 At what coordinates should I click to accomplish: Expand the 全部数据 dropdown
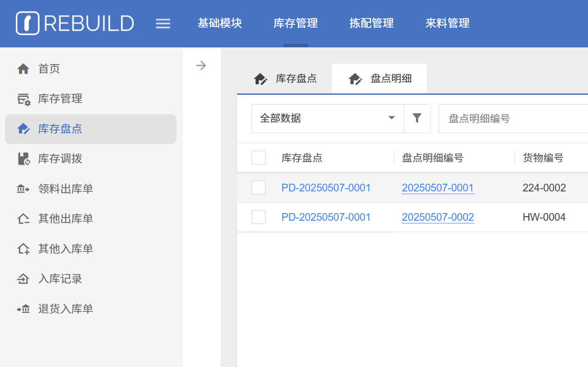tap(327, 118)
